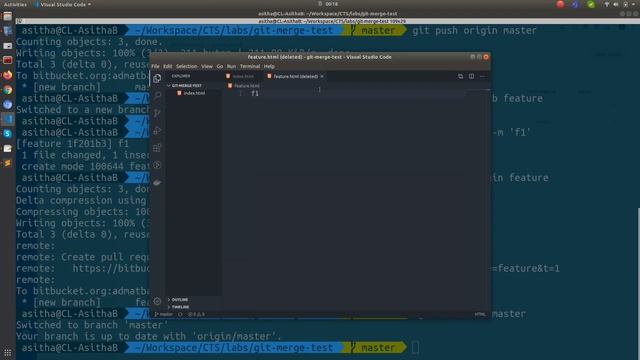Close the feature.html (deleted) tab
This screenshot has height=360, width=640.
point(322,76)
